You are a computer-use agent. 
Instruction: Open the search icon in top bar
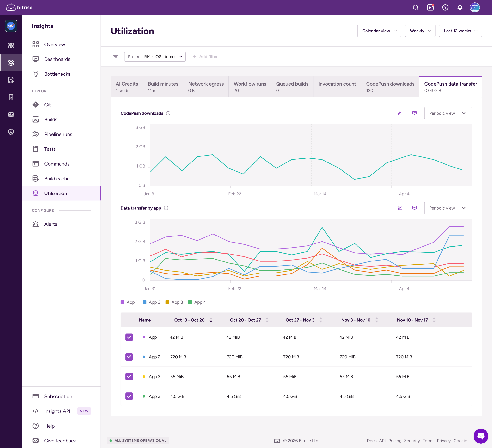click(x=416, y=7)
